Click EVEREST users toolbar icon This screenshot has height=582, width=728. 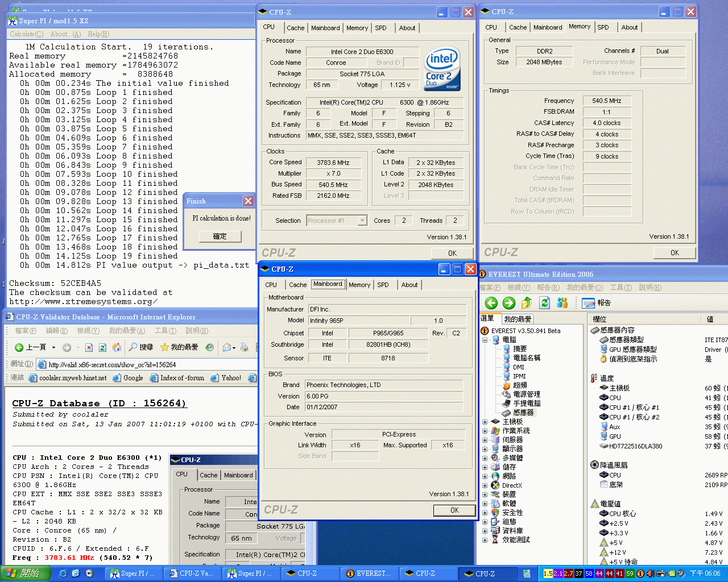562,303
